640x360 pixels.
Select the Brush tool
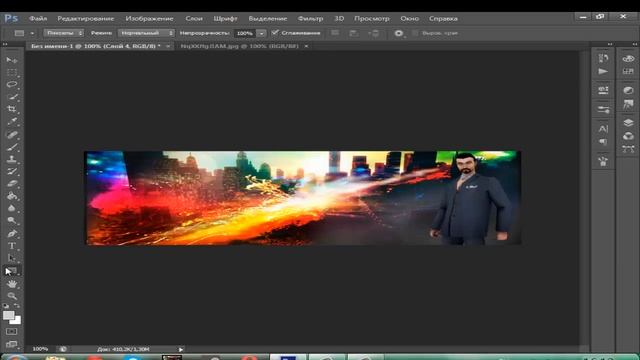(x=11, y=147)
